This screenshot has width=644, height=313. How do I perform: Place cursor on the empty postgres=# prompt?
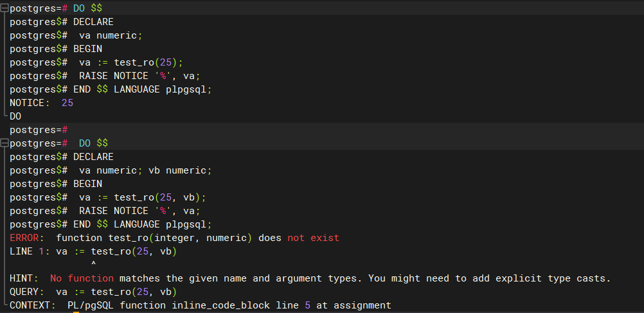pyautogui.click(x=39, y=130)
